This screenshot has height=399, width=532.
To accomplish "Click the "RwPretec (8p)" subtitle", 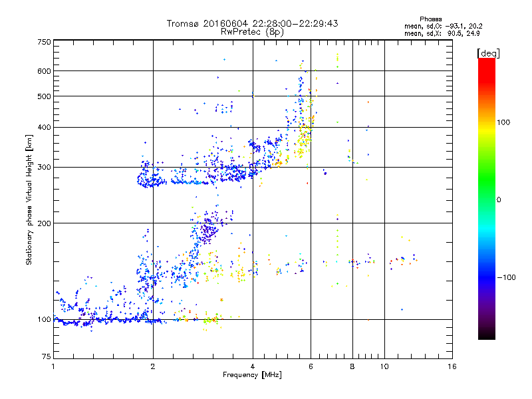I will point(252,32).
